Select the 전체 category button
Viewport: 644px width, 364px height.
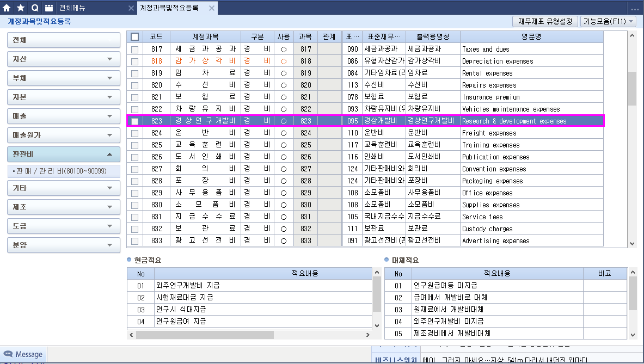(64, 40)
